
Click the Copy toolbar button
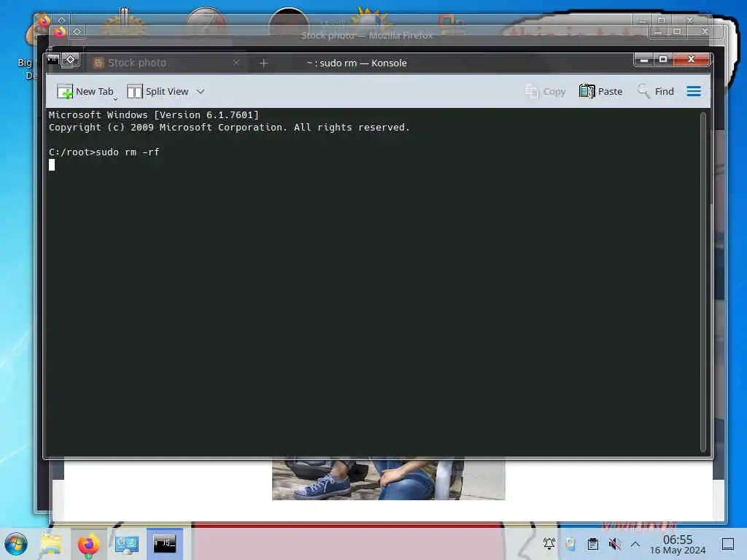[x=546, y=91]
